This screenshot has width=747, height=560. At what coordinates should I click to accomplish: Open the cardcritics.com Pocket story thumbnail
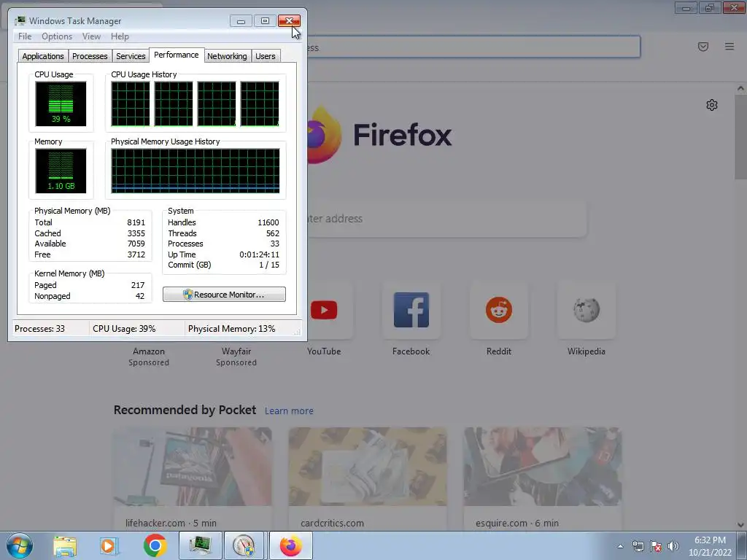pyautogui.click(x=368, y=467)
